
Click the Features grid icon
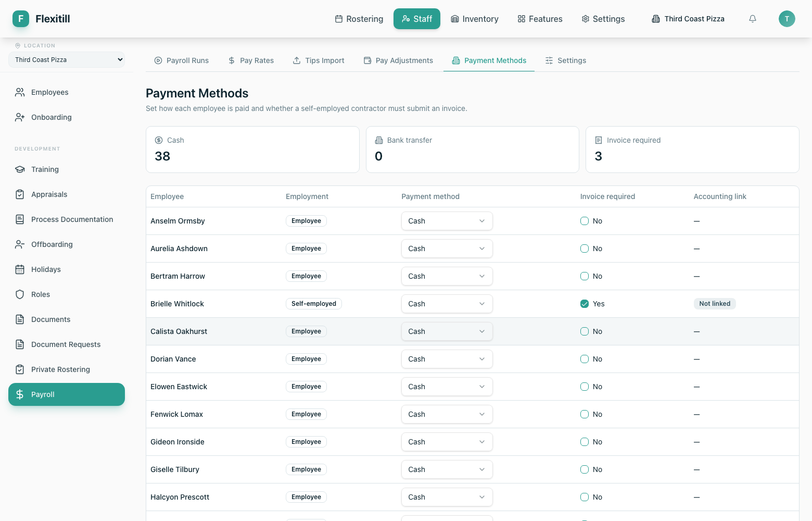point(522,19)
